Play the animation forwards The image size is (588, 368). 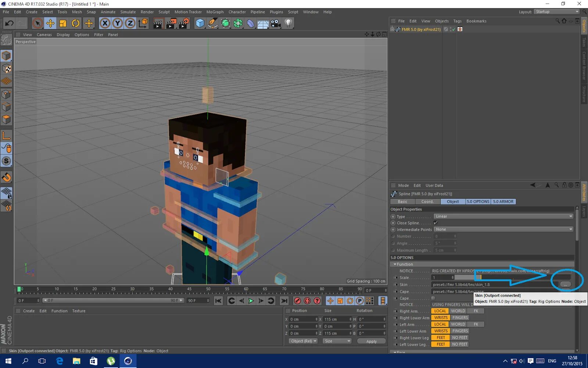(251, 301)
